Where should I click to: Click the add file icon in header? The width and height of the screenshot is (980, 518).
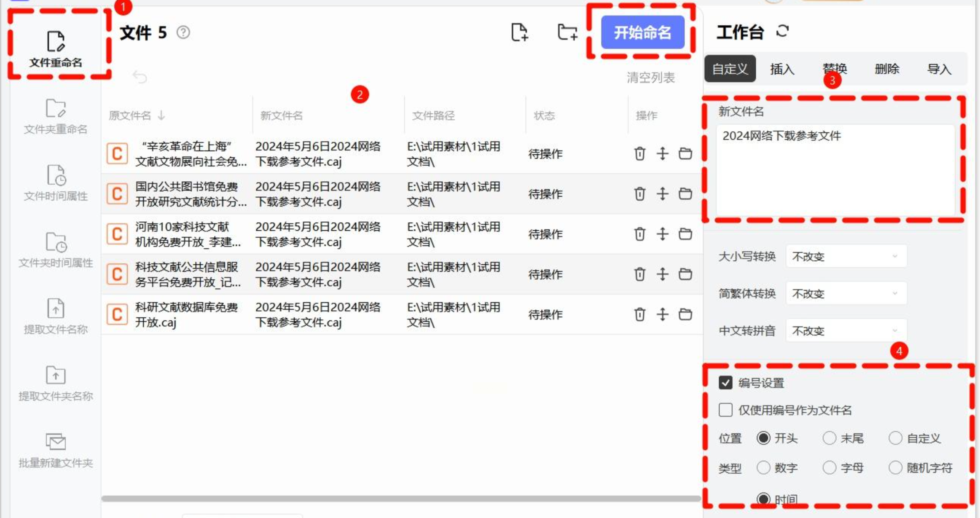point(519,32)
